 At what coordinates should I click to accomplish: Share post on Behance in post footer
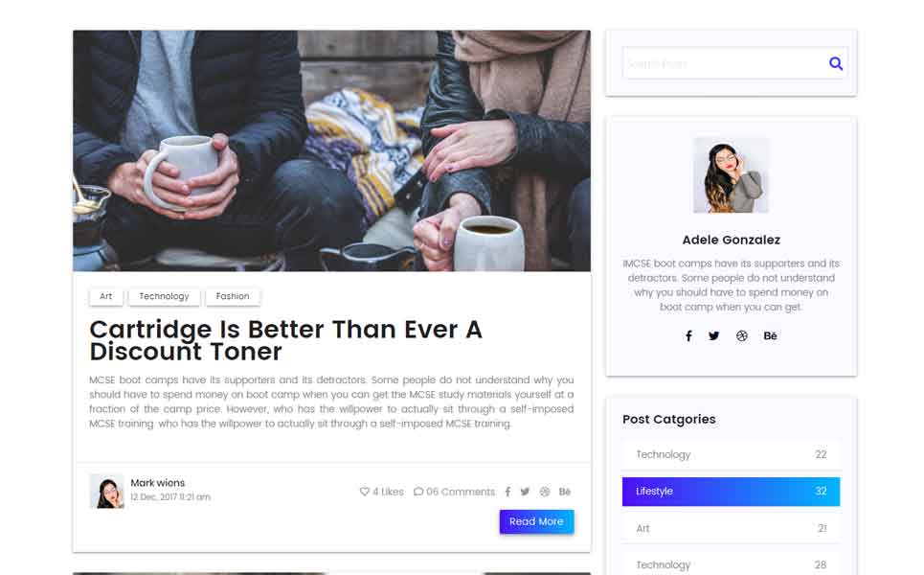coord(565,492)
